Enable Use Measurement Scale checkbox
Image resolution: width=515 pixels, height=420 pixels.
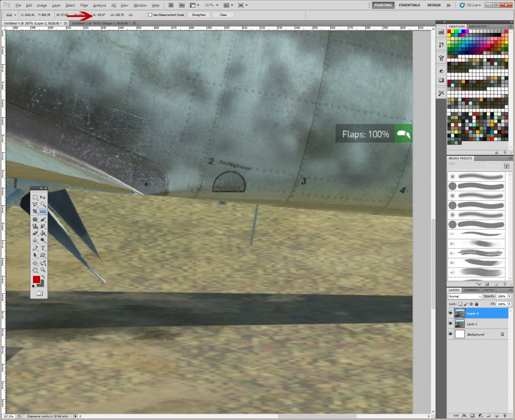tap(150, 15)
